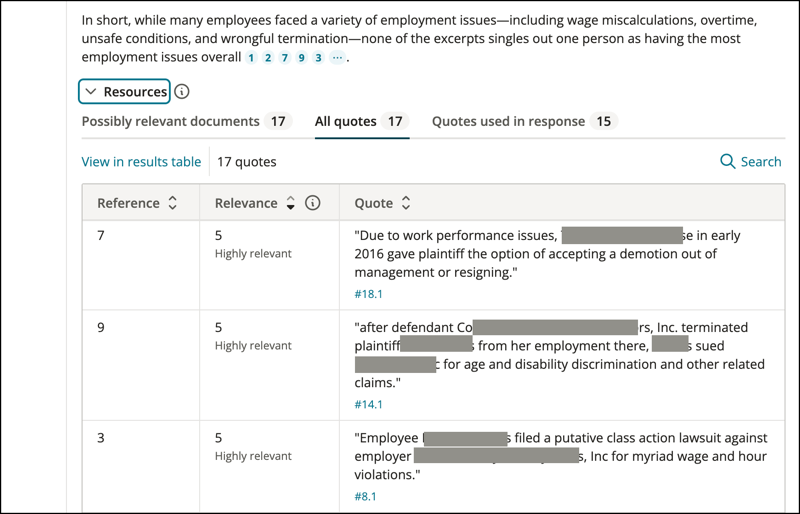
Task: Show the Relevance column info icon
Action: 313,203
